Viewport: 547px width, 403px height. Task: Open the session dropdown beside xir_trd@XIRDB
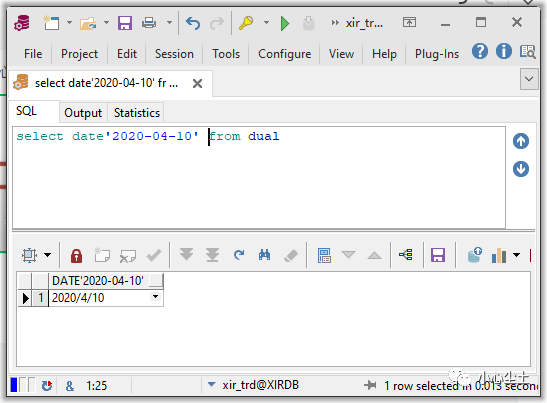coord(211,385)
